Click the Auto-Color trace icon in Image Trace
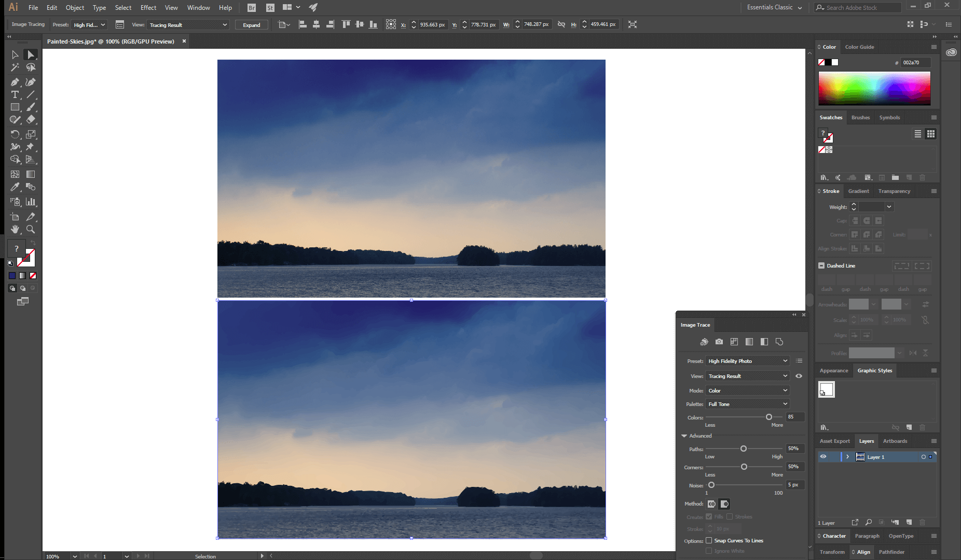961x560 pixels. [704, 341]
